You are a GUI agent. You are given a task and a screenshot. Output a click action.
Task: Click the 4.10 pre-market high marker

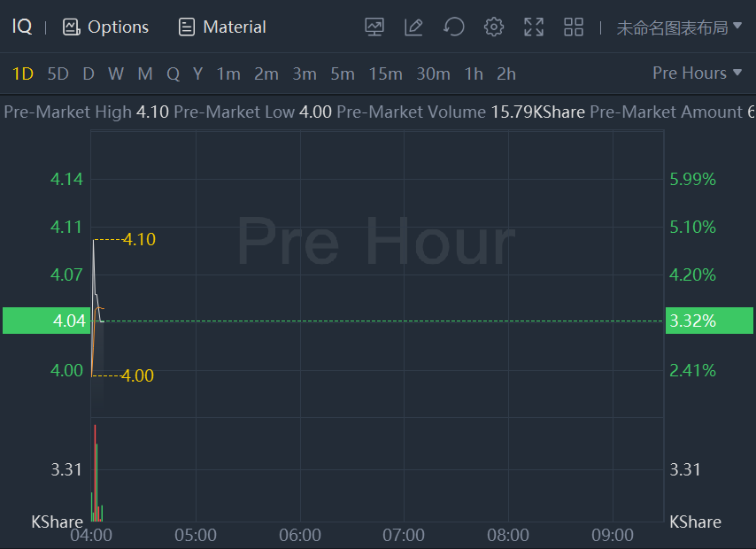tap(139, 239)
